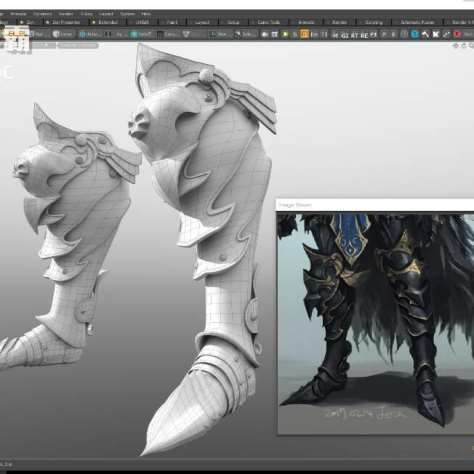Click the red toolbar icon
The height and width of the screenshot is (474, 474).
[x=457, y=34]
